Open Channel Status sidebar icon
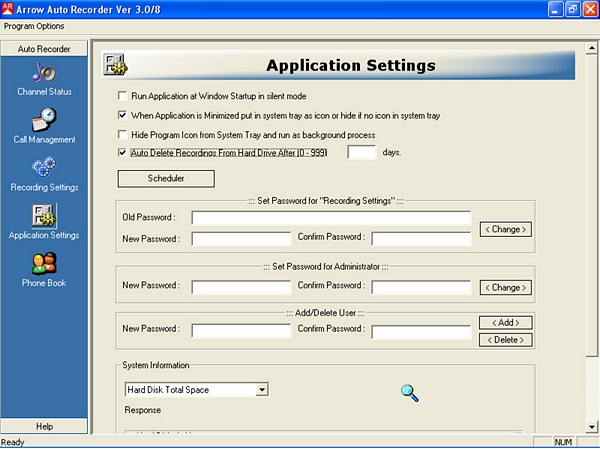 (x=44, y=72)
